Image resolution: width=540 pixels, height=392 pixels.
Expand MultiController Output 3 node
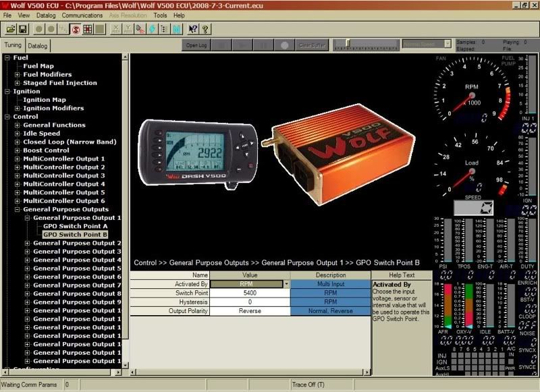point(17,176)
